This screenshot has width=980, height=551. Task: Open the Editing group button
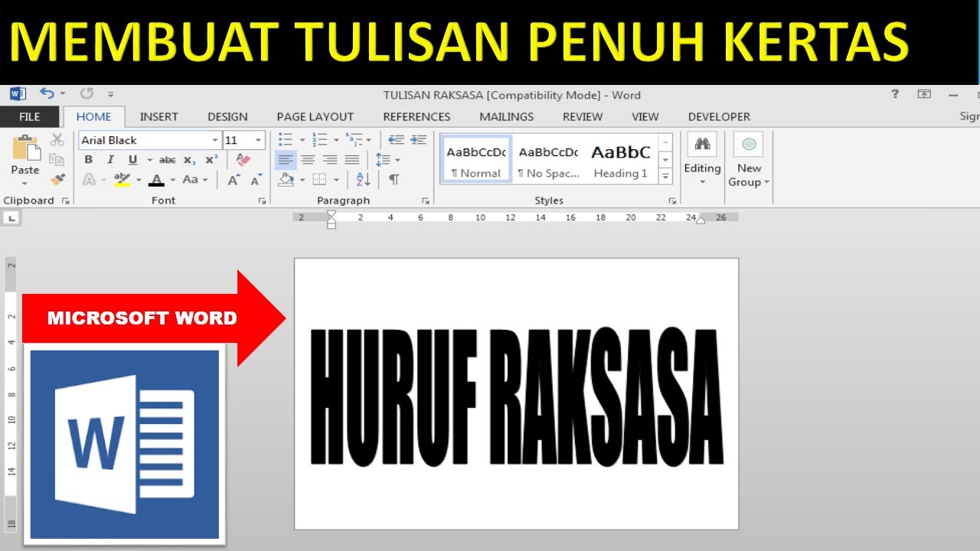pos(702,161)
